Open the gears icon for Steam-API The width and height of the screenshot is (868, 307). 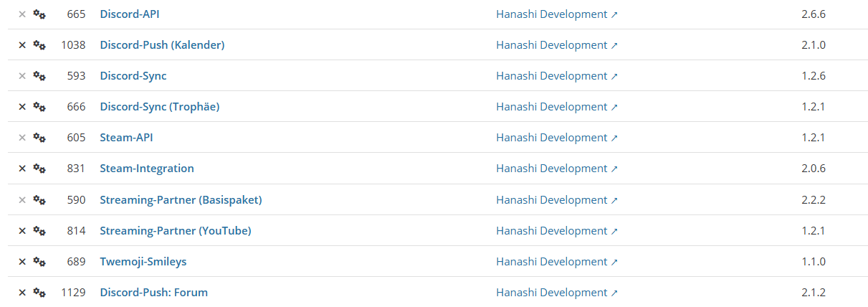39,138
